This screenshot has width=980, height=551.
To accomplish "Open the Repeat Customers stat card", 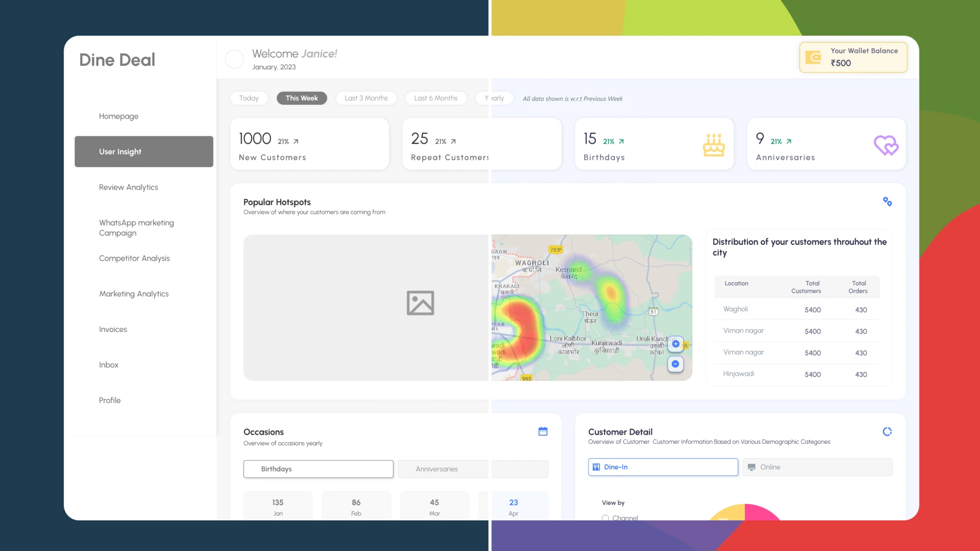I will coord(482,144).
